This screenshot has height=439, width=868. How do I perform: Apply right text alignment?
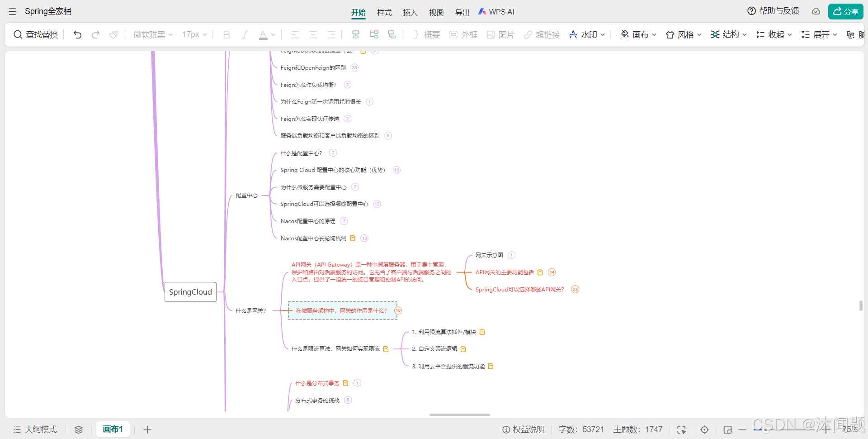[x=331, y=34]
